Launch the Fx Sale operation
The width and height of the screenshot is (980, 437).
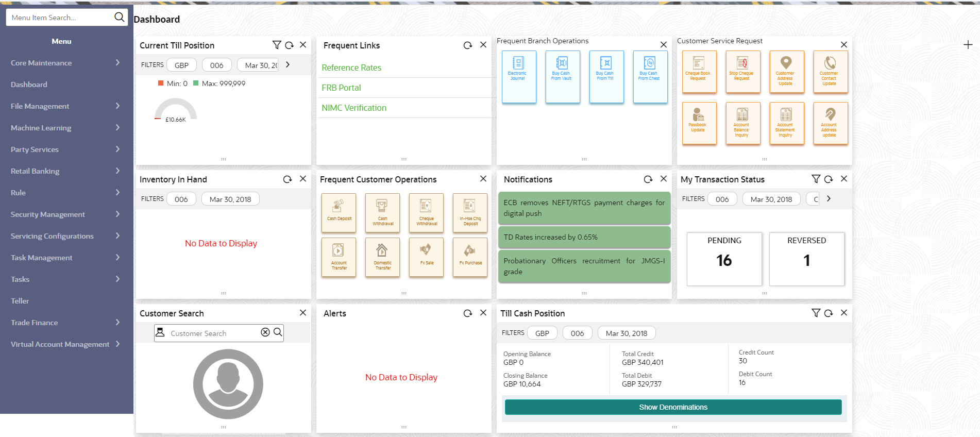tap(426, 257)
